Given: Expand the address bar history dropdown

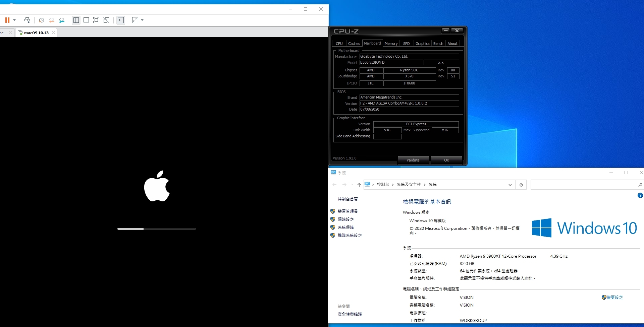Looking at the screenshot, I should click(510, 185).
